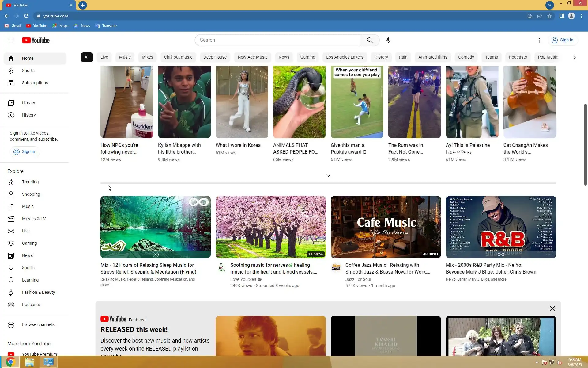Open the Shorts sidebar section
Image resolution: width=588 pixels, height=368 pixels.
pyautogui.click(x=28, y=71)
